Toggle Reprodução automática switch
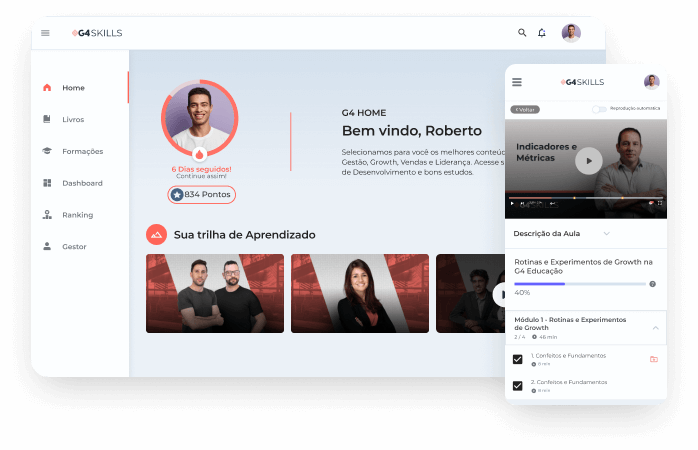The width and height of the screenshot is (698, 450). (599, 108)
